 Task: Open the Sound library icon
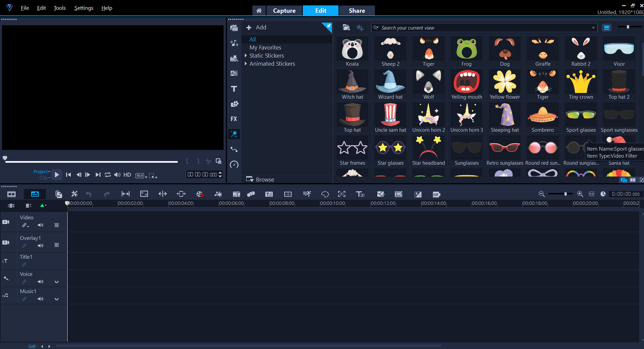pos(234,43)
